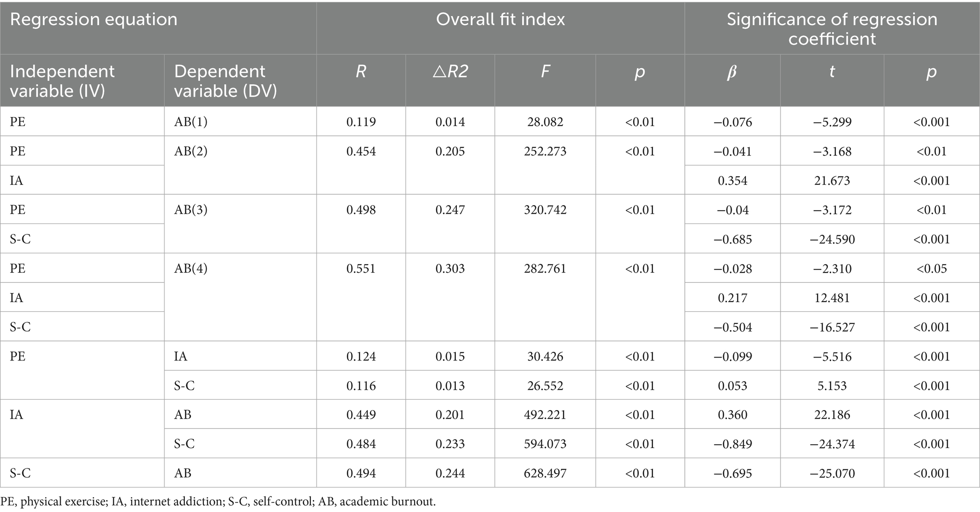Viewport: 980px width, 512px height.
Task: Select the β column header
Action: click(x=732, y=72)
